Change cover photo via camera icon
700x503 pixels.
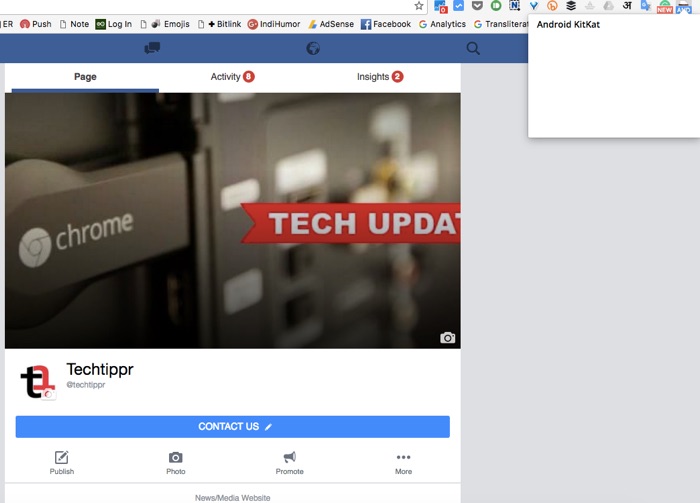click(448, 338)
